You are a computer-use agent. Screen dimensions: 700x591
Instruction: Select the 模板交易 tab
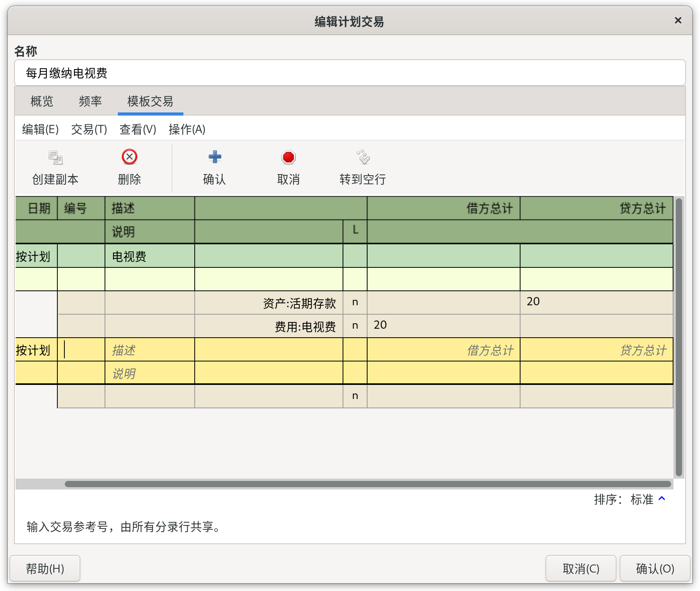[150, 101]
